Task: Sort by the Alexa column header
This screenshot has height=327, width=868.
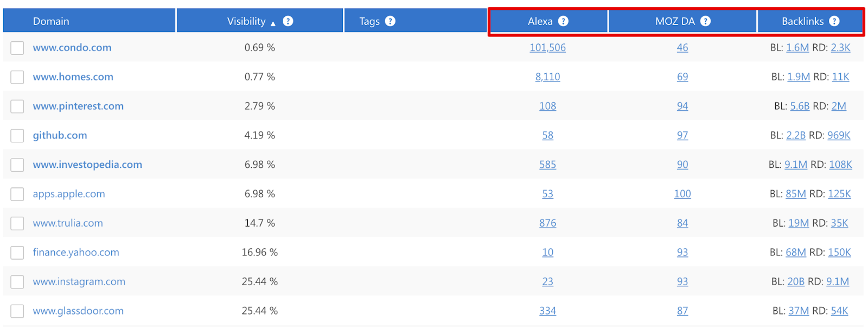Action: (548, 21)
